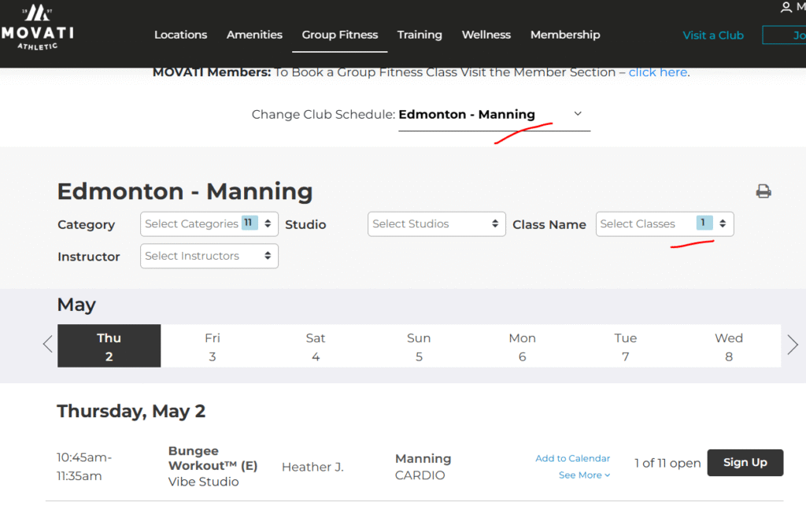
Task: Open the Select Studios dropdown
Action: tap(436, 224)
